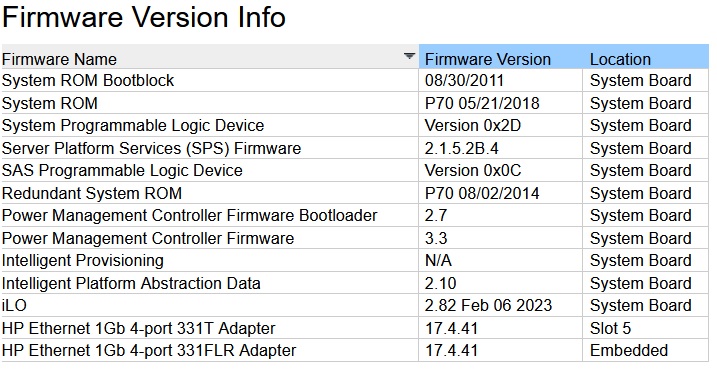The image size is (717, 377).
Task: Click the P70 05/21/2018 version cell
Action: tap(501, 103)
